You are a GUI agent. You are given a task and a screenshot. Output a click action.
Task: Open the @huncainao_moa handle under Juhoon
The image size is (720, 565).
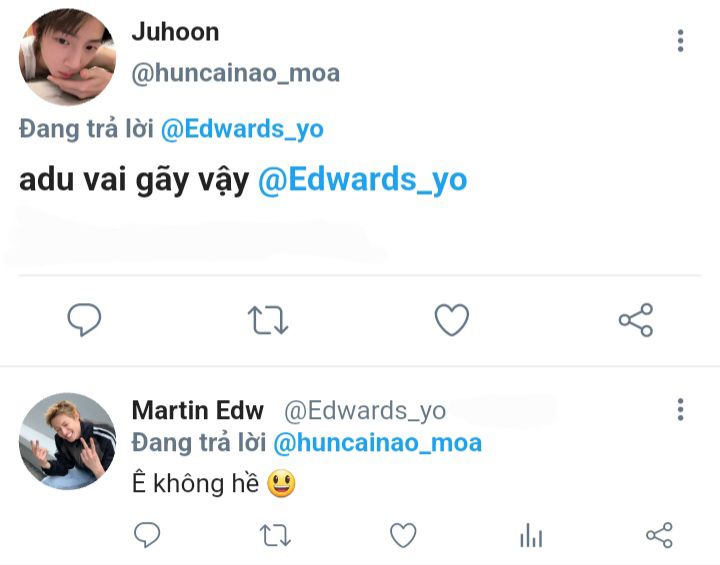coord(236,73)
